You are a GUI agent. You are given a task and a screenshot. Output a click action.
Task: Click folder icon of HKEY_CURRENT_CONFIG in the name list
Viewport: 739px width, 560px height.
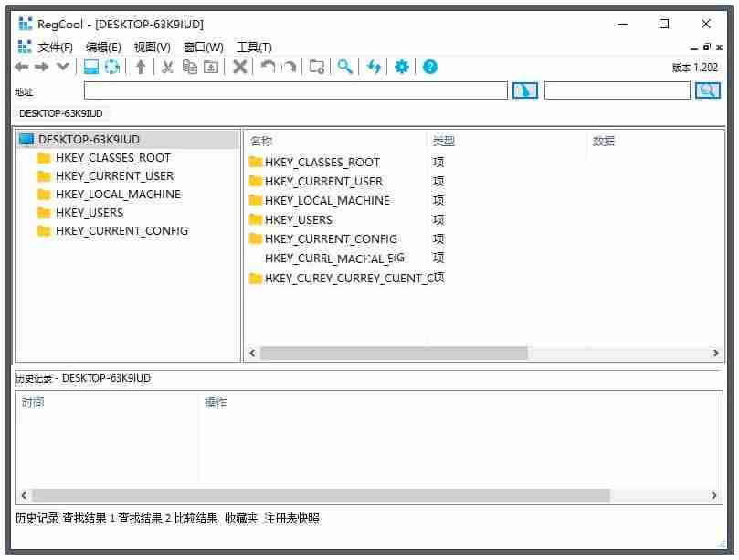pos(256,239)
